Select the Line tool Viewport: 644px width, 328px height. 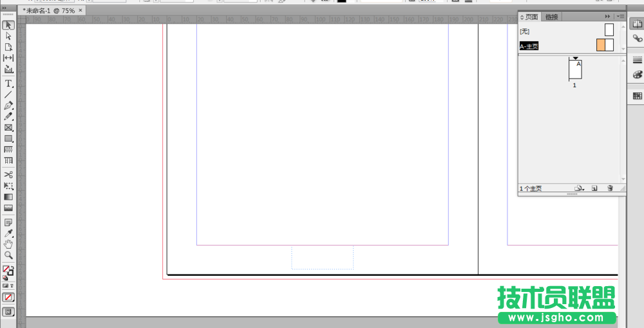pos(8,95)
